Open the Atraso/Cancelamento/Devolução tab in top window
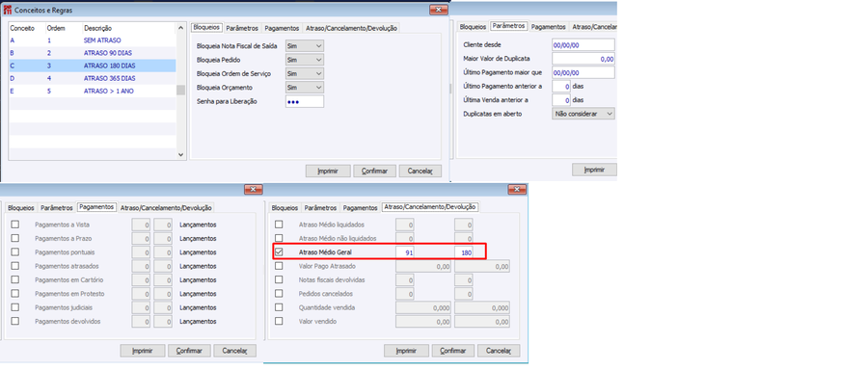The image size is (868, 370). click(351, 28)
